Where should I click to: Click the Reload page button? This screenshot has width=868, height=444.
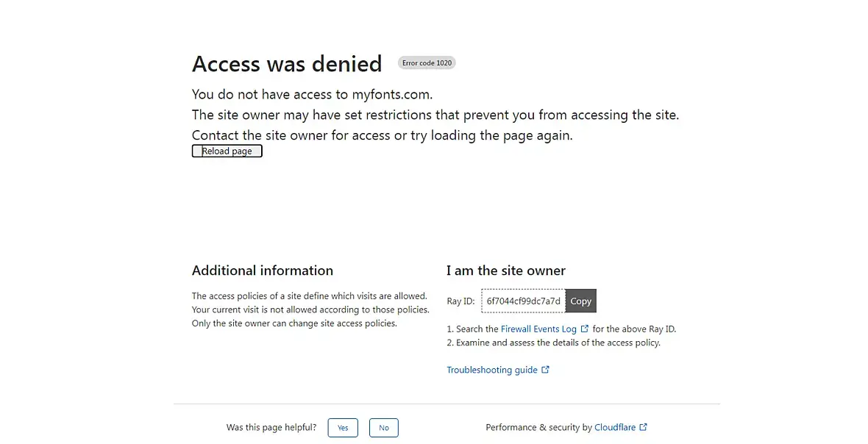pos(227,151)
